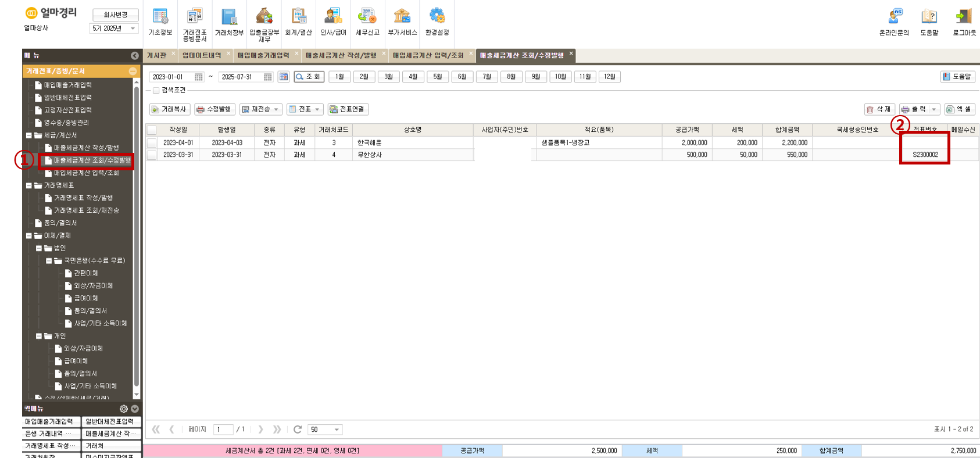Filter by the 3월 month button

coord(388,77)
